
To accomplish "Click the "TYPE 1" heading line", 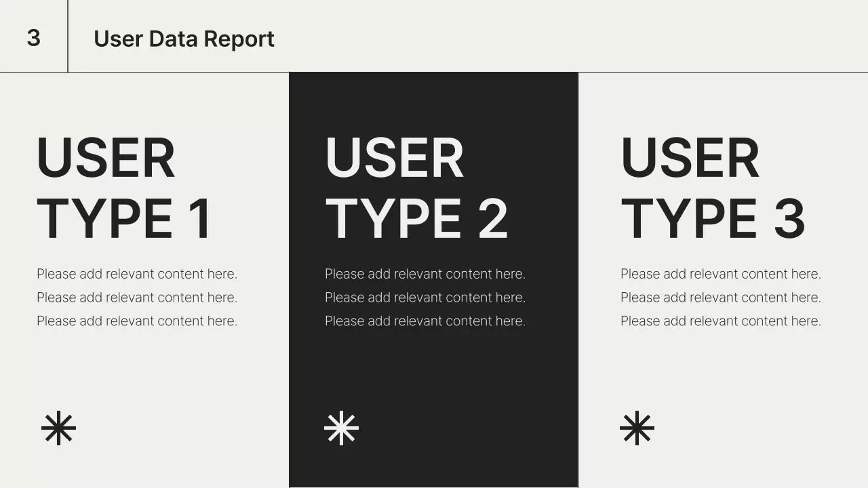I will tap(124, 219).
